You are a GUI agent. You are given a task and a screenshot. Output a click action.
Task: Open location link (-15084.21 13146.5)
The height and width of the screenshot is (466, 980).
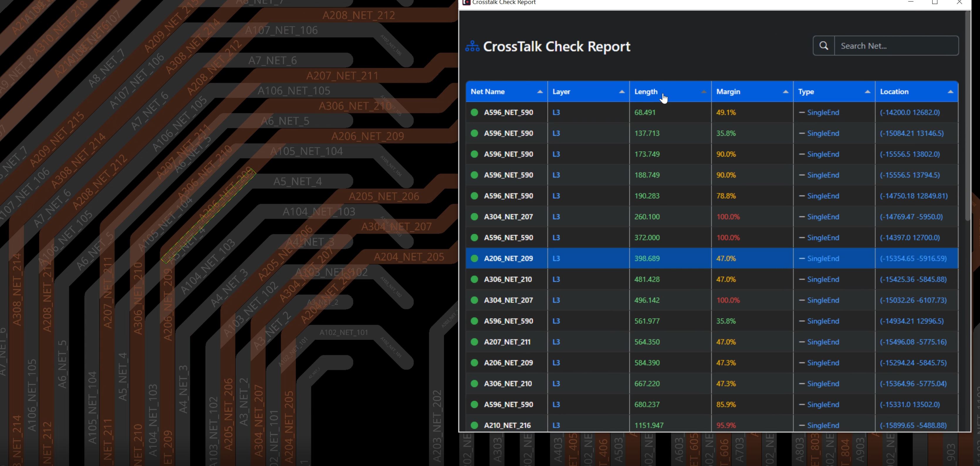coord(912,133)
